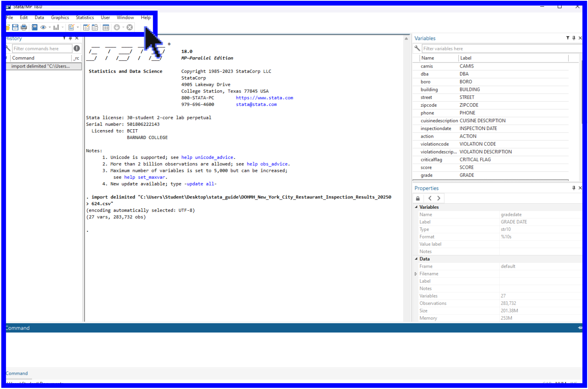Open the Variables Manager icon
Screen dimensions: 588x389
(106, 27)
